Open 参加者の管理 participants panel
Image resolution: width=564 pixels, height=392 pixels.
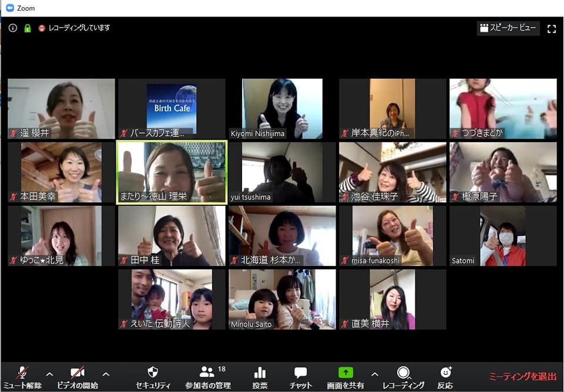coord(208,377)
